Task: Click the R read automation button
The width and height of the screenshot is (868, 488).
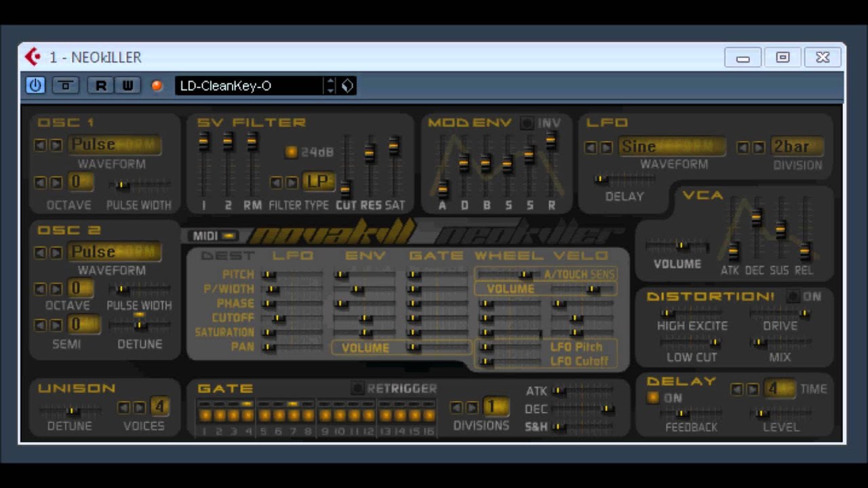Action: tap(101, 85)
